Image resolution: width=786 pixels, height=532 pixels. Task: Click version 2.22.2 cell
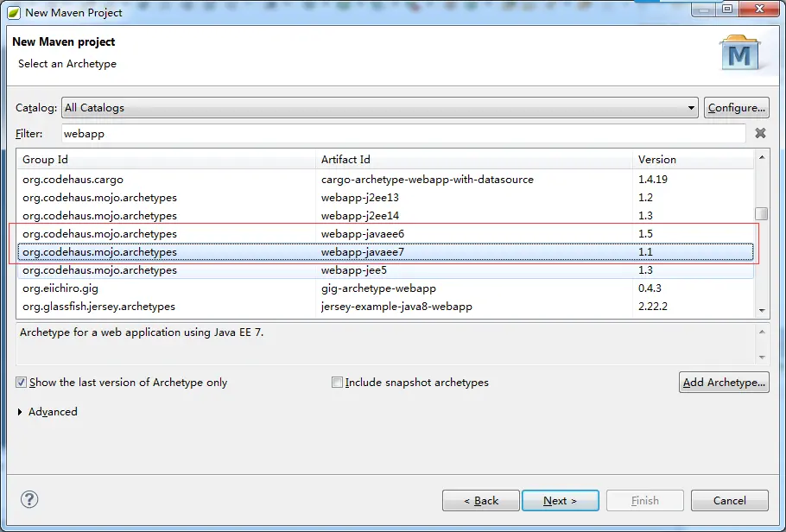653,307
